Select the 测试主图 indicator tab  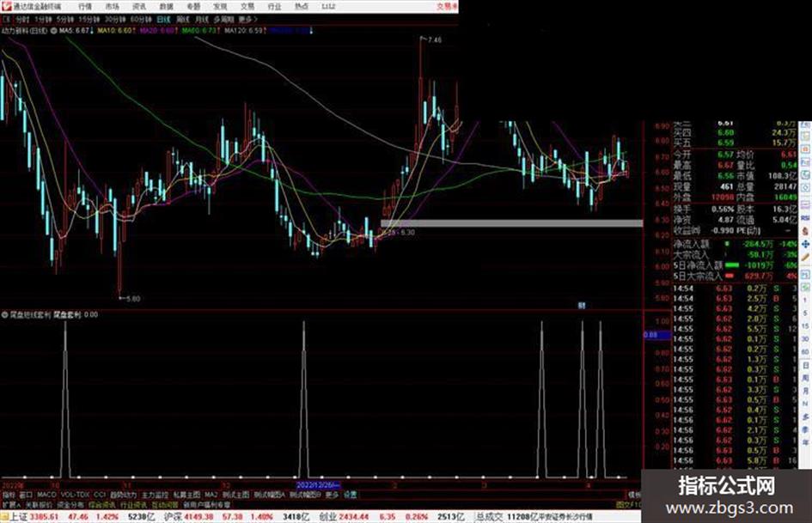point(235,495)
